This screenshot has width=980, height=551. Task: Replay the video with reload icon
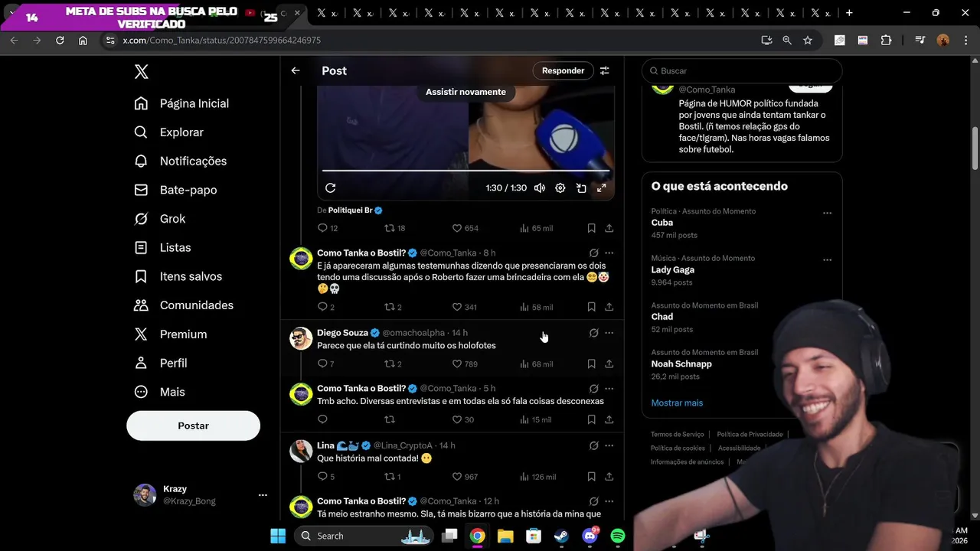click(x=330, y=187)
